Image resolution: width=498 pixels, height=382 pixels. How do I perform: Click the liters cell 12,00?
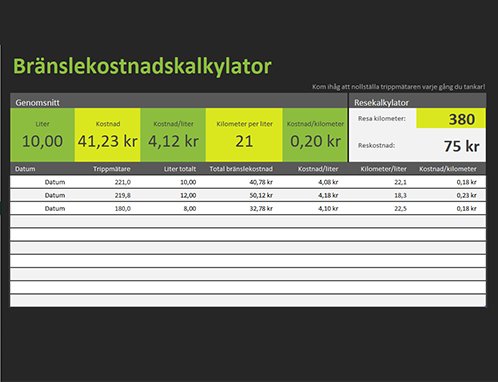[188, 195]
